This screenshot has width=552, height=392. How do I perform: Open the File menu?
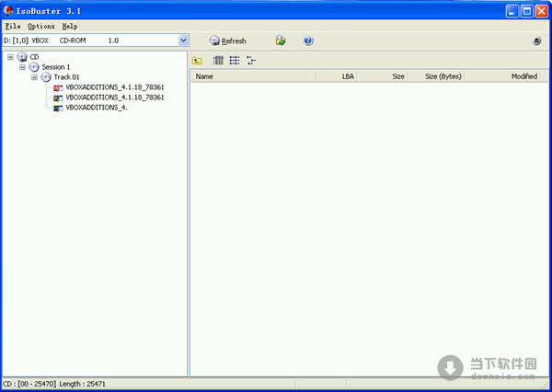coord(13,27)
